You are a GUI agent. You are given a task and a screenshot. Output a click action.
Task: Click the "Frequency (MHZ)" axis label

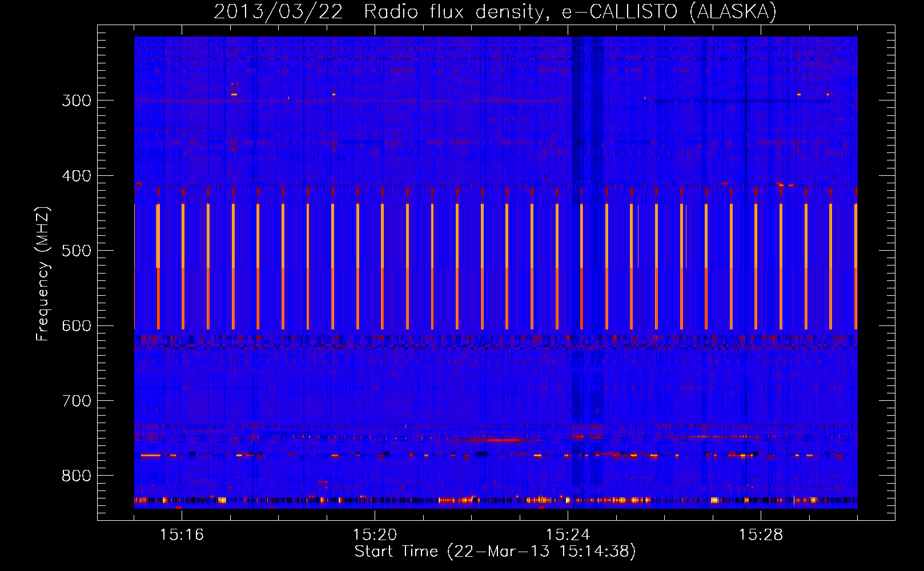point(43,274)
